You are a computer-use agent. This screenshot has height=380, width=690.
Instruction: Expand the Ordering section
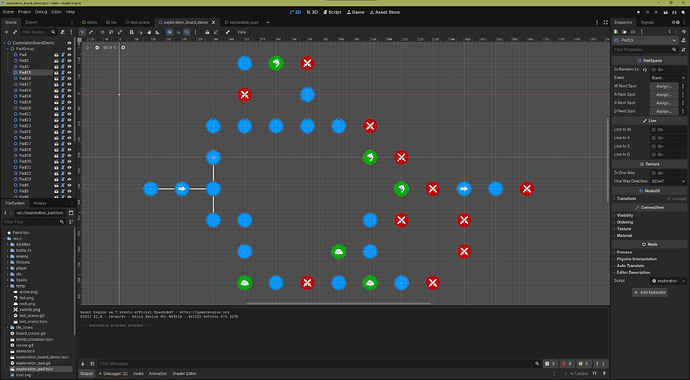coord(650,222)
